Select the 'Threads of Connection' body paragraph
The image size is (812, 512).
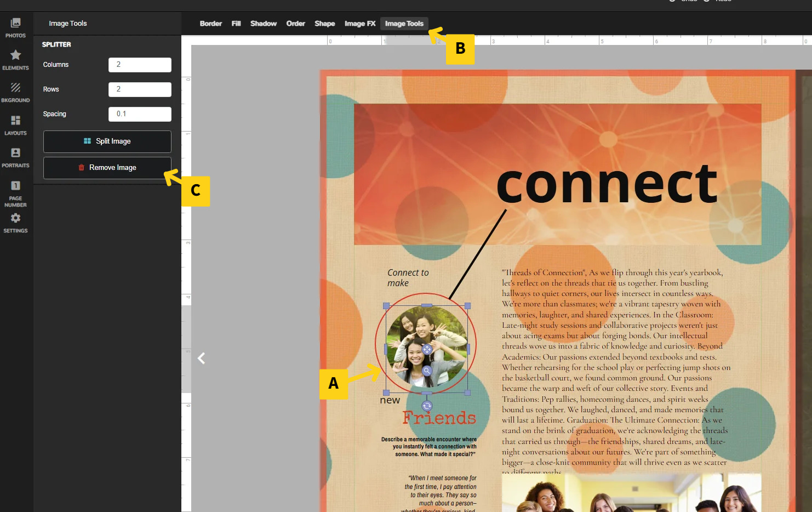click(x=616, y=372)
